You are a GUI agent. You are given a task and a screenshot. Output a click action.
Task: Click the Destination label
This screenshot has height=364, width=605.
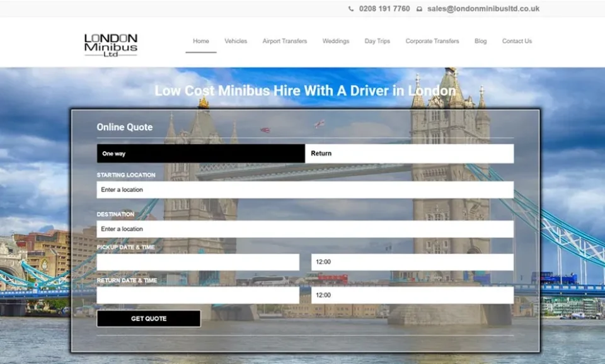tap(115, 214)
